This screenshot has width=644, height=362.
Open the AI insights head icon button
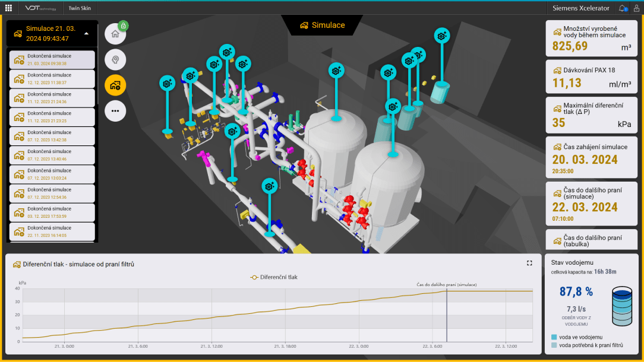click(115, 59)
